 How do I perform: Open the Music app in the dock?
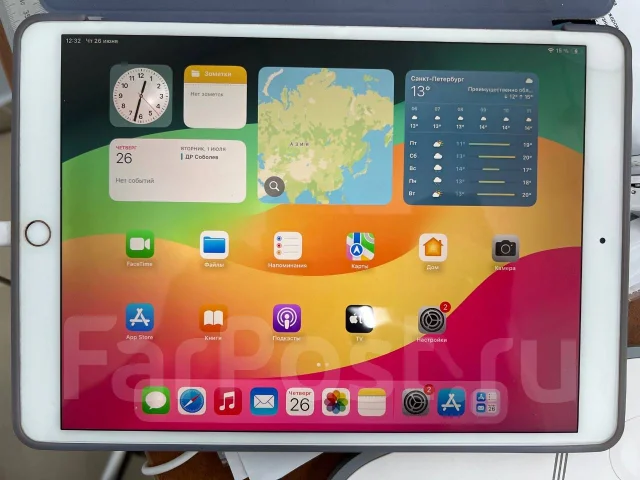pyautogui.click(x=228, y=402)
